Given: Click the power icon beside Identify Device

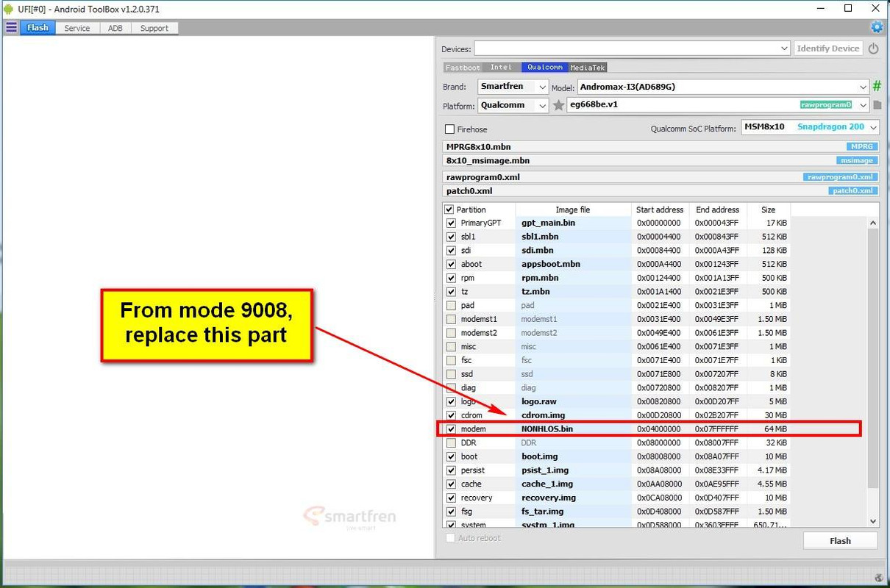Looking at the screenshot, I should [873, 49].
